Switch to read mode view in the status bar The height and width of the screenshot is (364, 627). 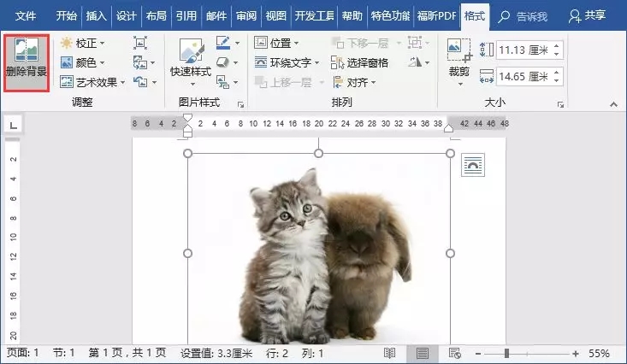click(390, 353)
